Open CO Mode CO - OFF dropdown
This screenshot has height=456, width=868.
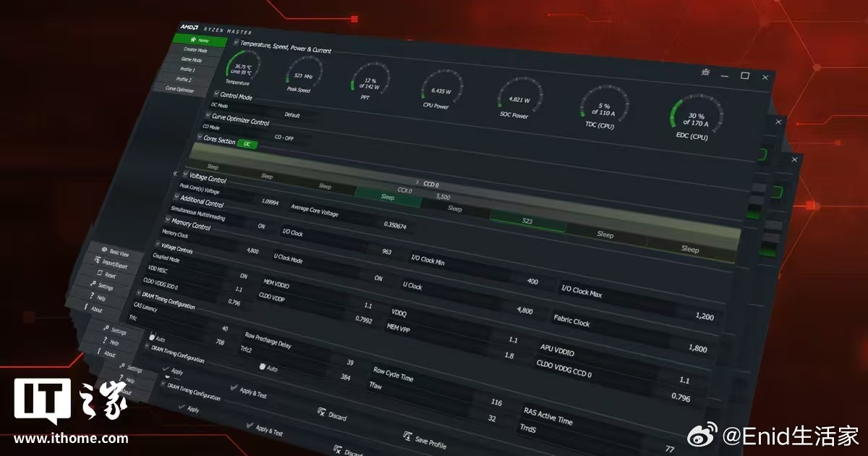pos(285,136)
